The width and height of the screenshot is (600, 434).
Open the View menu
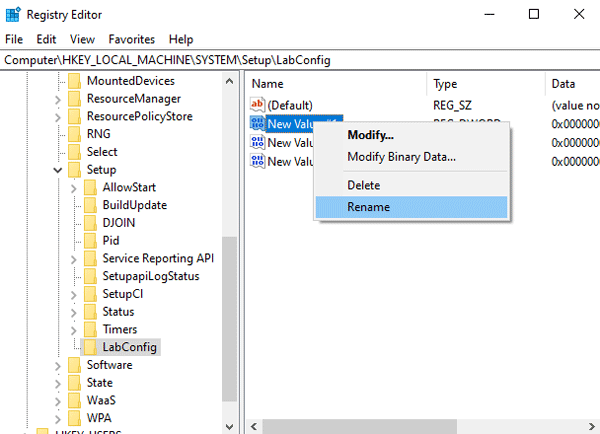(82, 39)
